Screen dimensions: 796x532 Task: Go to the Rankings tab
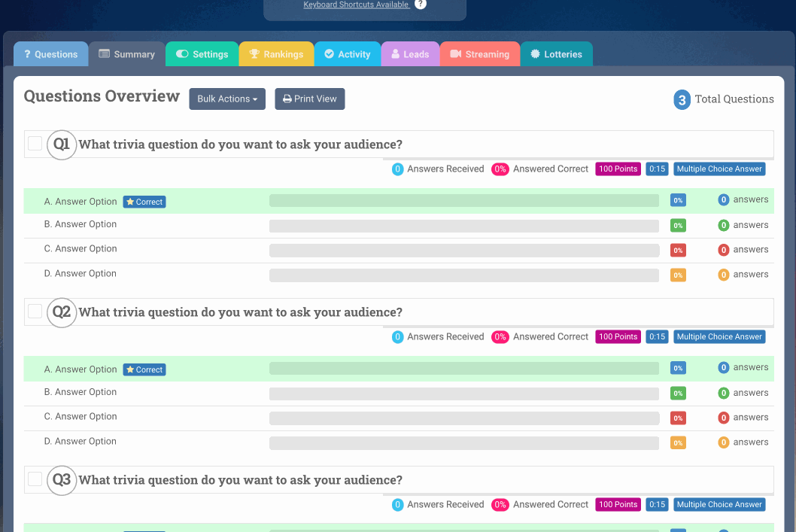click(x=277, y=54)
